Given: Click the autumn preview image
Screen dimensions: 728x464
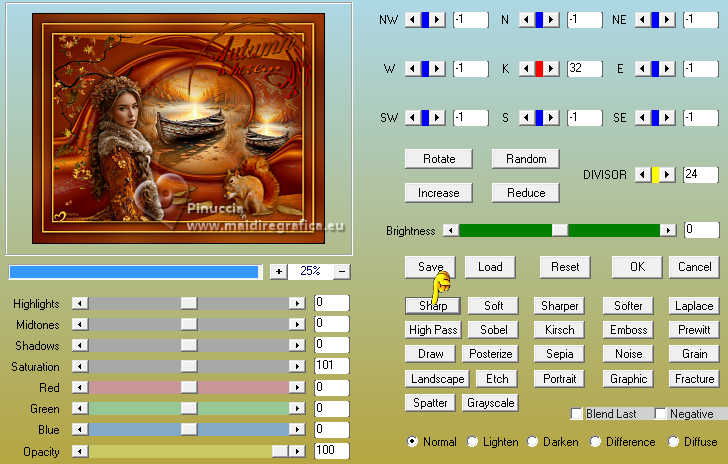Looking at the screenshot, I should click(x=178, y=129).
